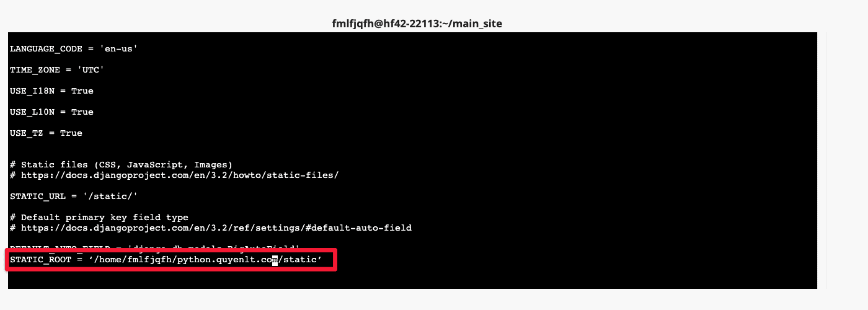
Task: Click the STATIC_ROOT variable name
Action: (40, 259)
